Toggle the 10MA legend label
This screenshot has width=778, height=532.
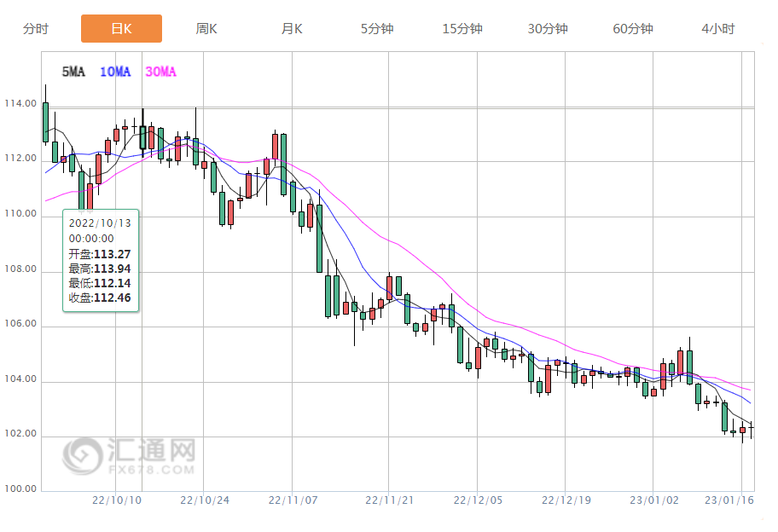tap(115, 72)
